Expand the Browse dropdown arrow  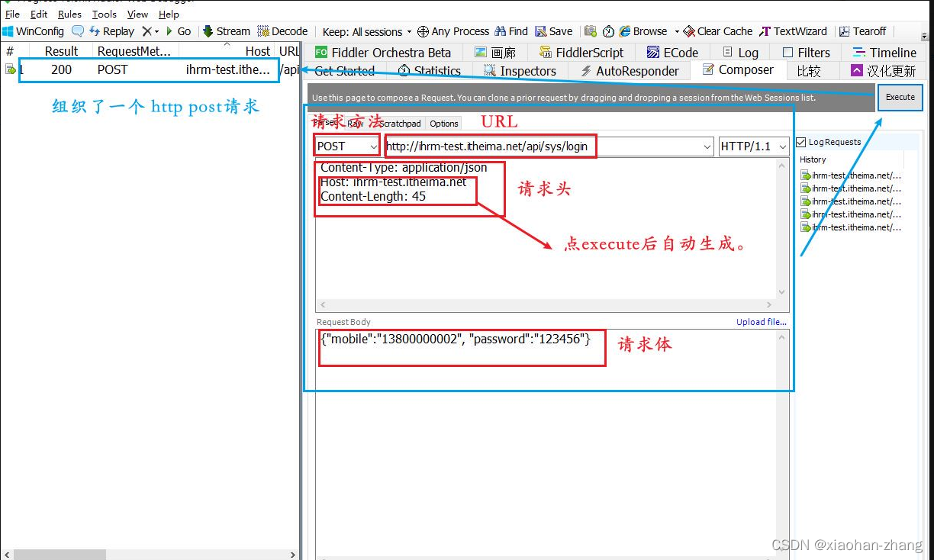click(677, 31)
